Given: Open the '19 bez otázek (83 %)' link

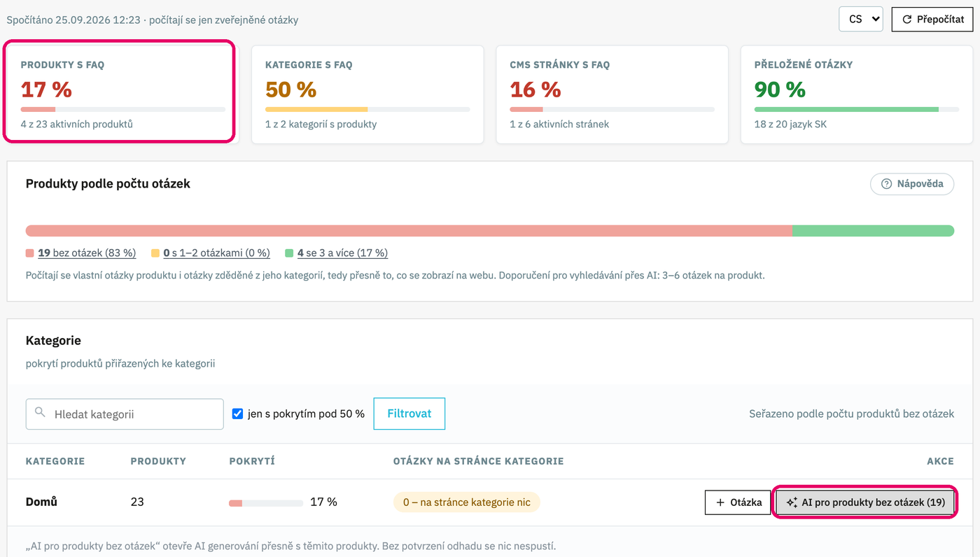Looking at the screenshot, I should [x=87, y=253].
